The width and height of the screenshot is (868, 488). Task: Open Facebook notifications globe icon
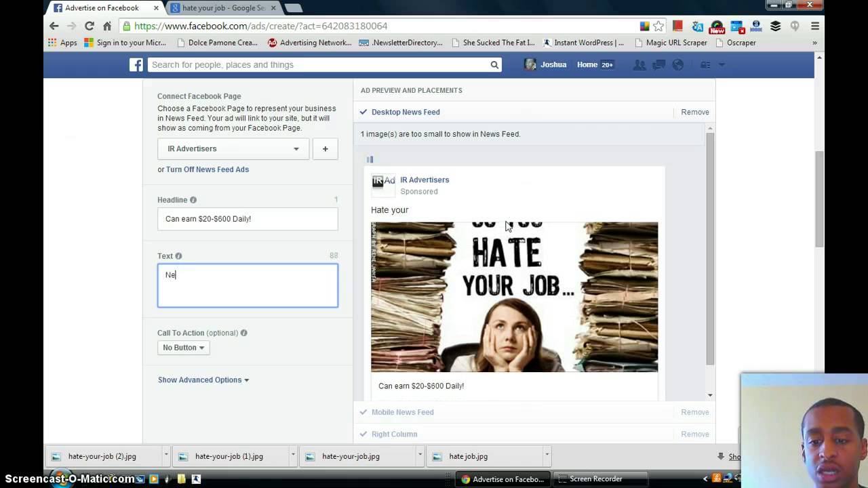pos(677,64)
